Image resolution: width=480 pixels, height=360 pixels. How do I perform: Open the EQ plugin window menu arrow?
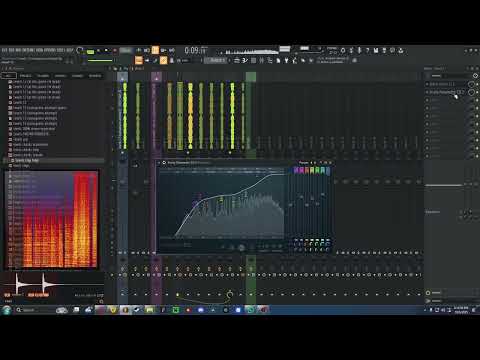tap(159, 163)
